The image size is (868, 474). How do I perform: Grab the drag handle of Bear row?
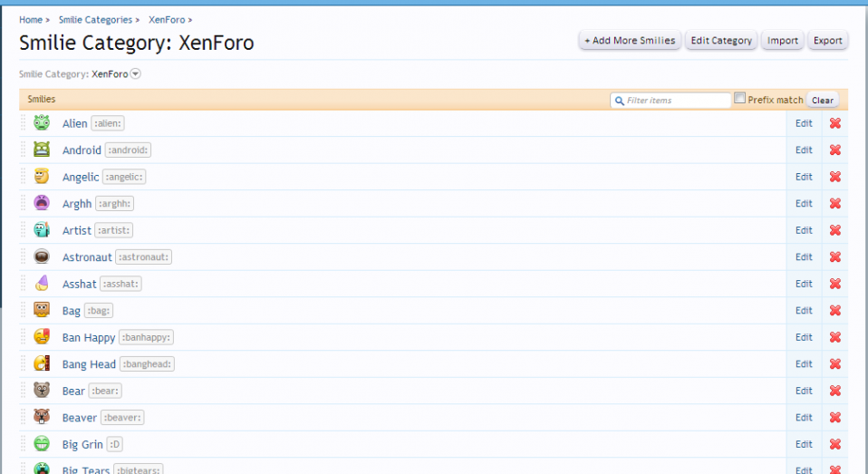click(24, 391)
